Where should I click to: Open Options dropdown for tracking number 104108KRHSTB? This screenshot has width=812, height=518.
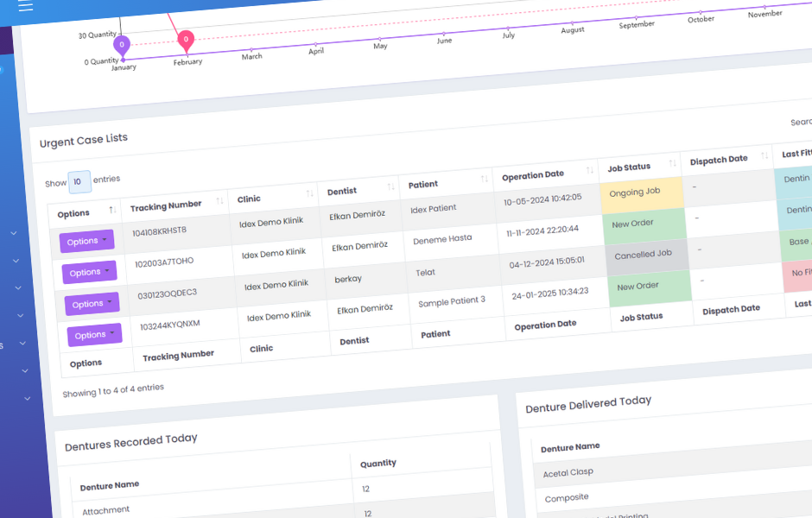(86, 241)
